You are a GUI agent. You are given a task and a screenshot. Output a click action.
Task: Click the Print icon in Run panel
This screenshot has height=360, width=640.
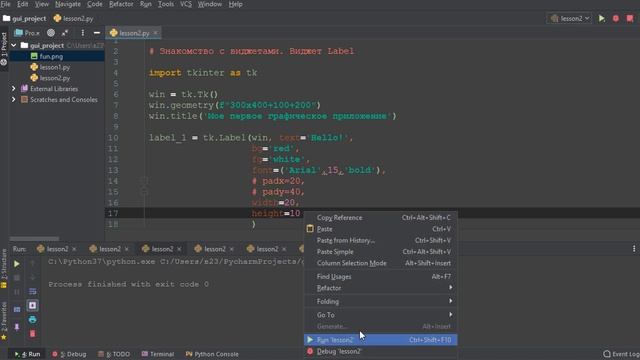click(33, 320)
